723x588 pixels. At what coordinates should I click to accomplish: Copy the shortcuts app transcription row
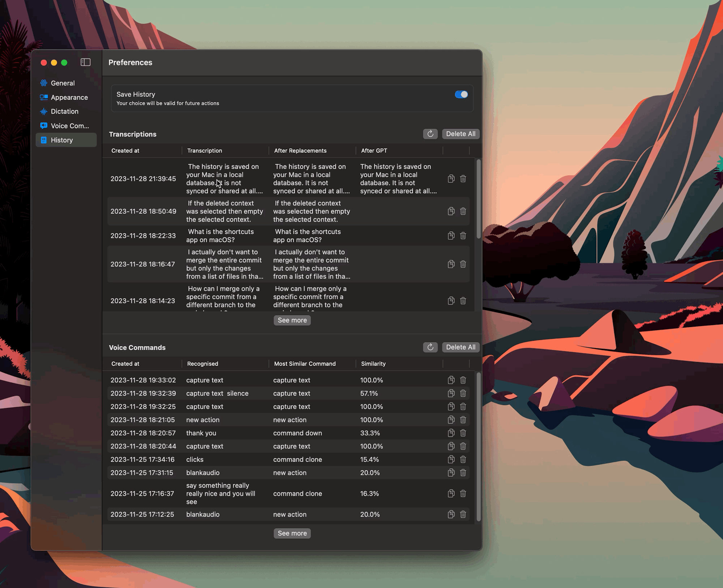click(x=451, y=236)
